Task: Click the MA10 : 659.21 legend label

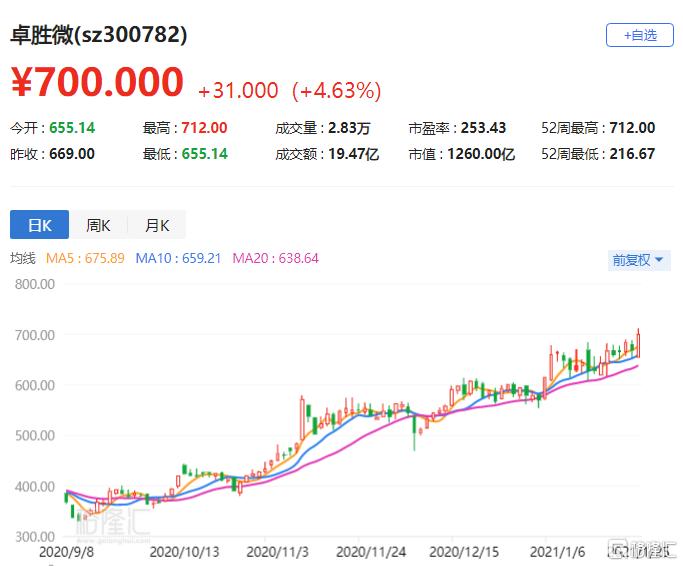Action: pyautogui.click(x=178, y=258)
